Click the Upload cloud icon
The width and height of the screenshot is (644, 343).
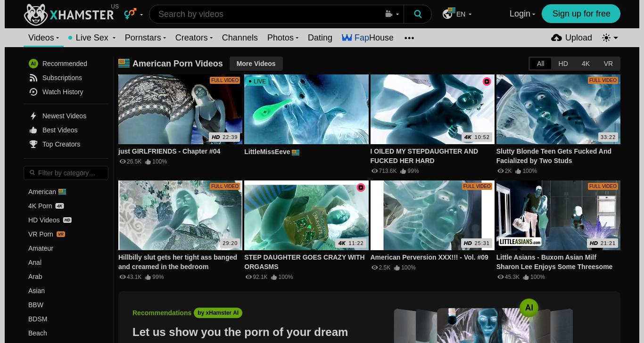click(556, 38)
